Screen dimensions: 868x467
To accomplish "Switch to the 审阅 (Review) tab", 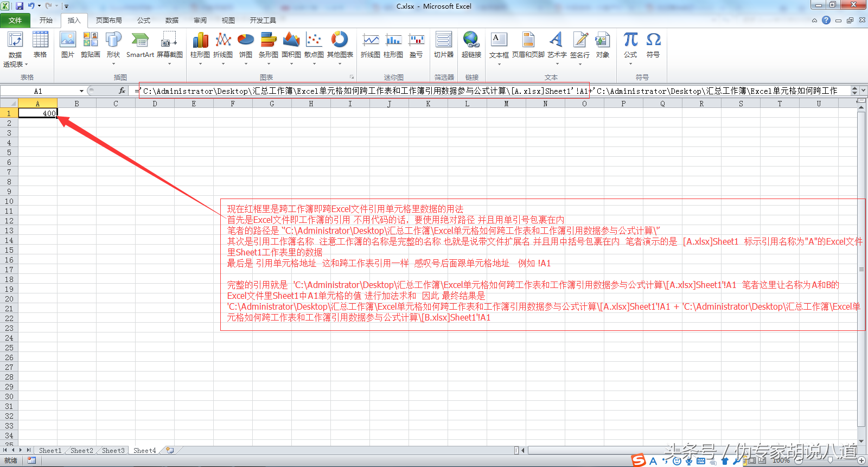I will (x=200, y=21).
